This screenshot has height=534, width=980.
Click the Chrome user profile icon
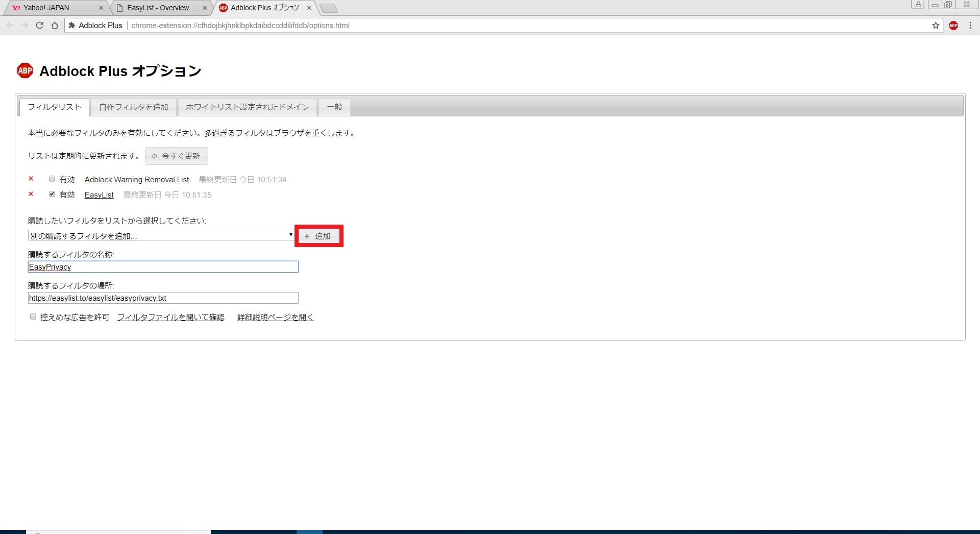tap(918, 5)
